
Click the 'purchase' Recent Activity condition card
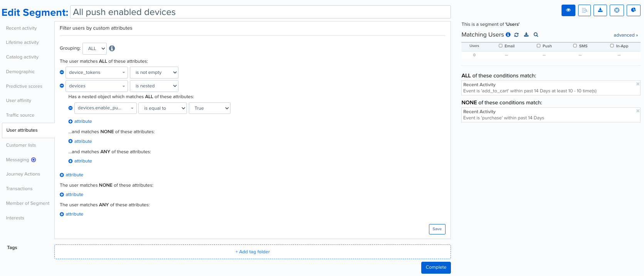click(x=551, y=115)
